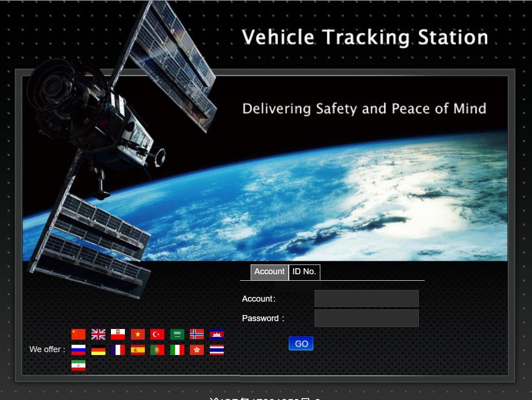Pick the Portuguese flag language
The width and height of the screenshot is (532, 400).
coord(157,350)
